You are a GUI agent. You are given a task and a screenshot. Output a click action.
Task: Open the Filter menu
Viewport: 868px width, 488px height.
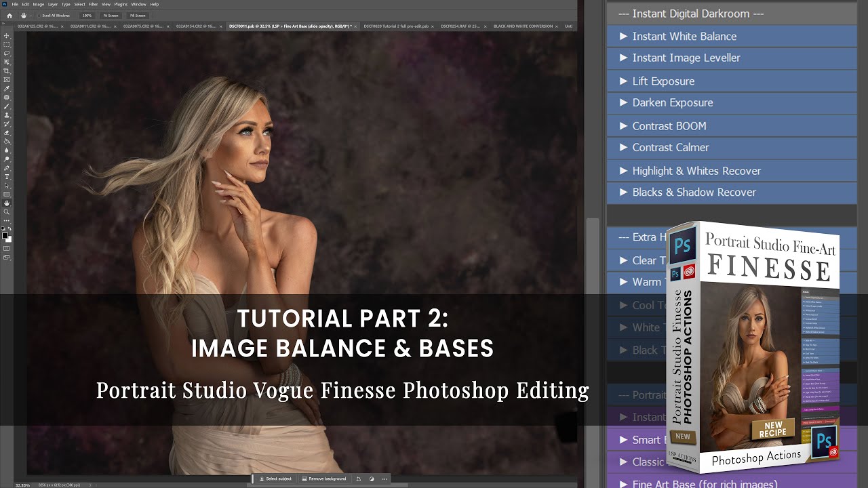[93, 4]
